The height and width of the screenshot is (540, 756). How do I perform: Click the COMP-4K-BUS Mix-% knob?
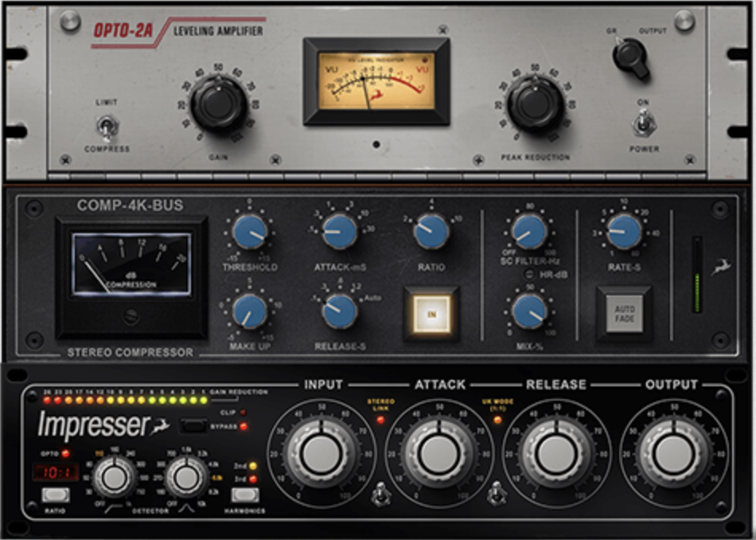click(529, 311)
